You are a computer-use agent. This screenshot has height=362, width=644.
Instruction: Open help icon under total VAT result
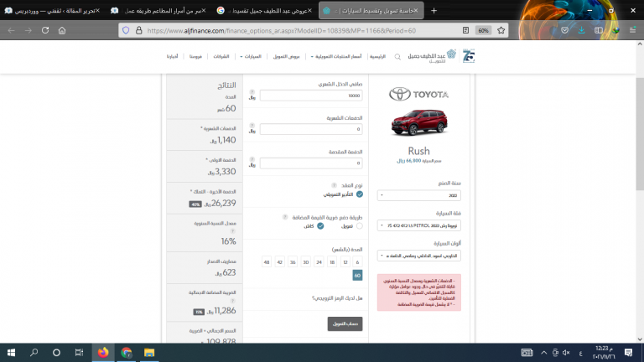(232, 301)
